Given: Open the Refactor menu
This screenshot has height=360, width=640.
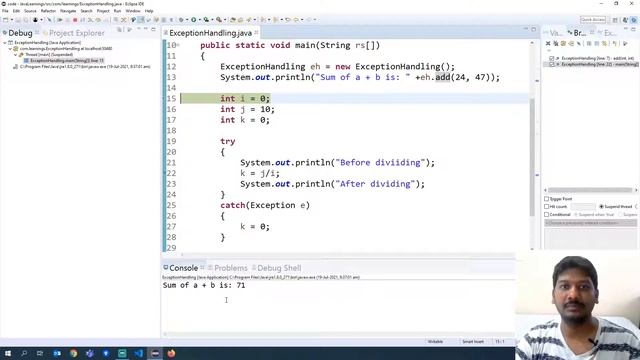Looking at the screenshot, I should pyautogui.click(x=48, y=11).
